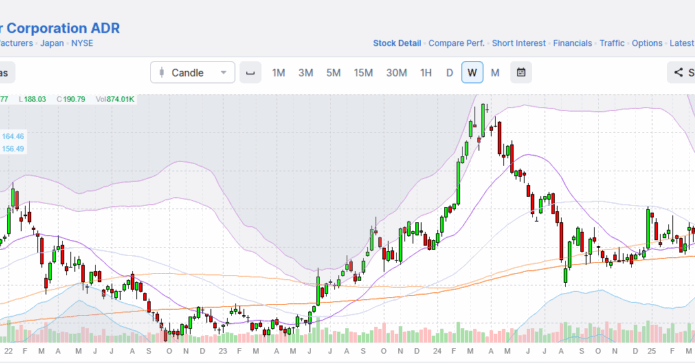Go to the Financials page
This screenshot has width=695, height=364.
click(572, 43)
